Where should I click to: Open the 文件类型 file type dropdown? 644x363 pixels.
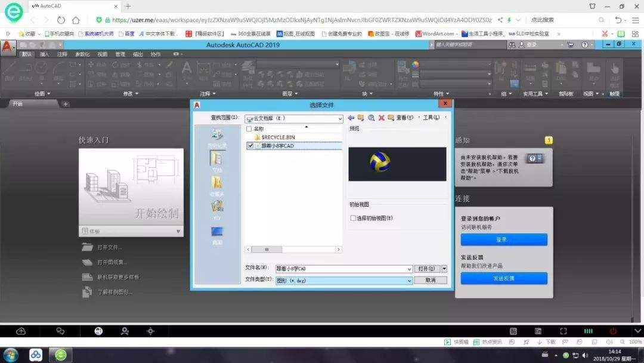(409, 280)
